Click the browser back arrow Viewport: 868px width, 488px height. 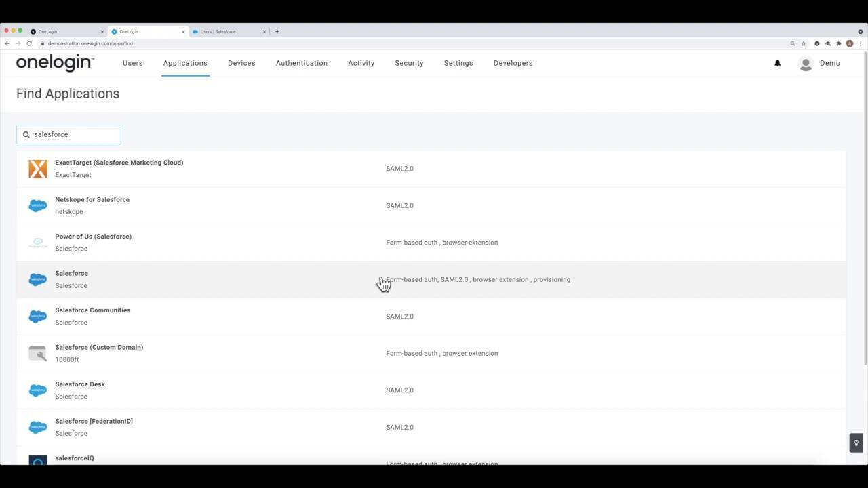[7, 43]
